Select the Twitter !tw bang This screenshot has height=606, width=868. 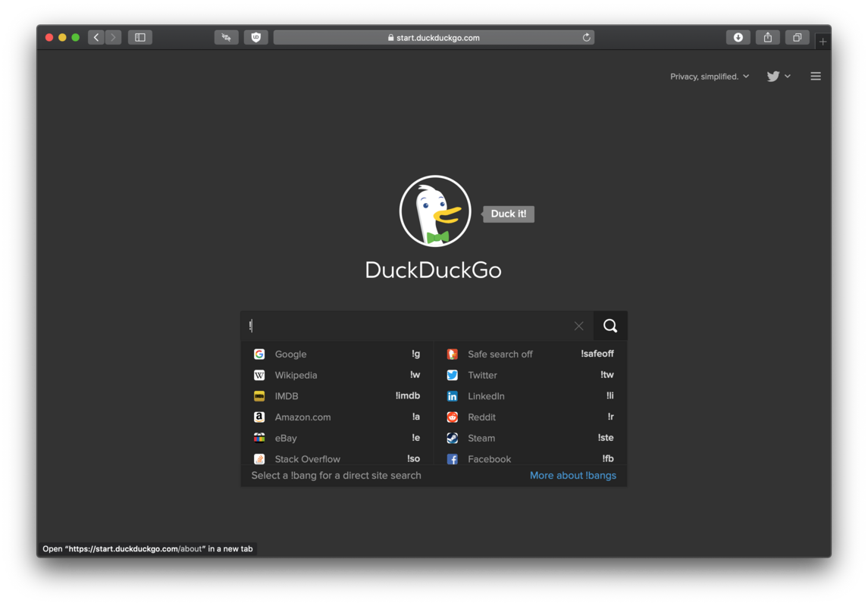(531, 375)
